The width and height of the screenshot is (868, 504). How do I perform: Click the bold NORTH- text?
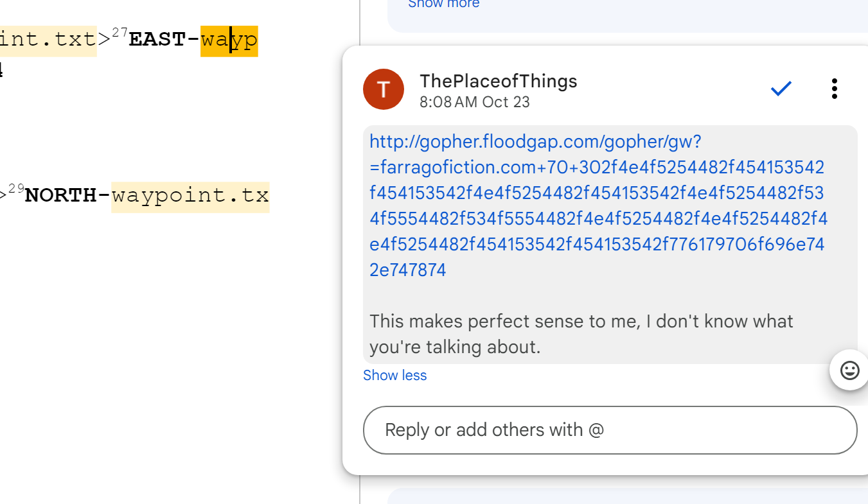click(x=67, y=196)
